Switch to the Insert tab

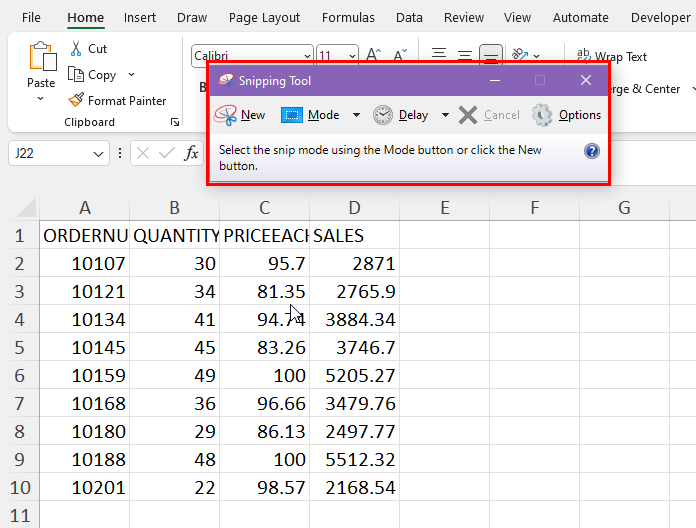click(x=140, y=18)
